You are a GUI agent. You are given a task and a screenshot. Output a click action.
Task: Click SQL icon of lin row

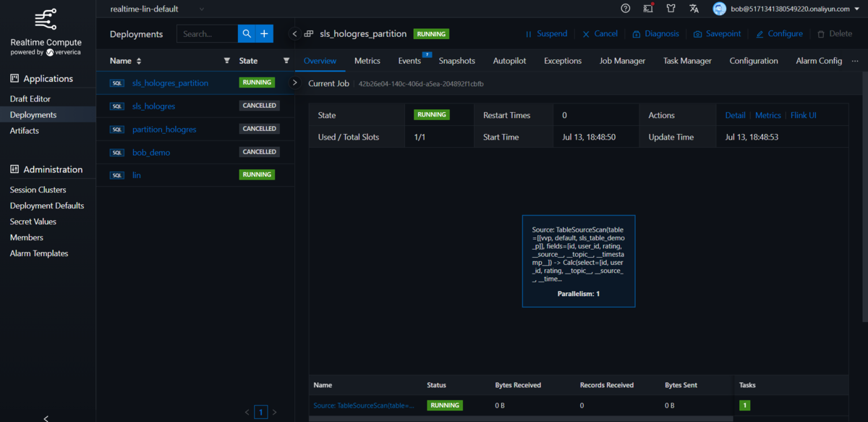pos(117,175)
